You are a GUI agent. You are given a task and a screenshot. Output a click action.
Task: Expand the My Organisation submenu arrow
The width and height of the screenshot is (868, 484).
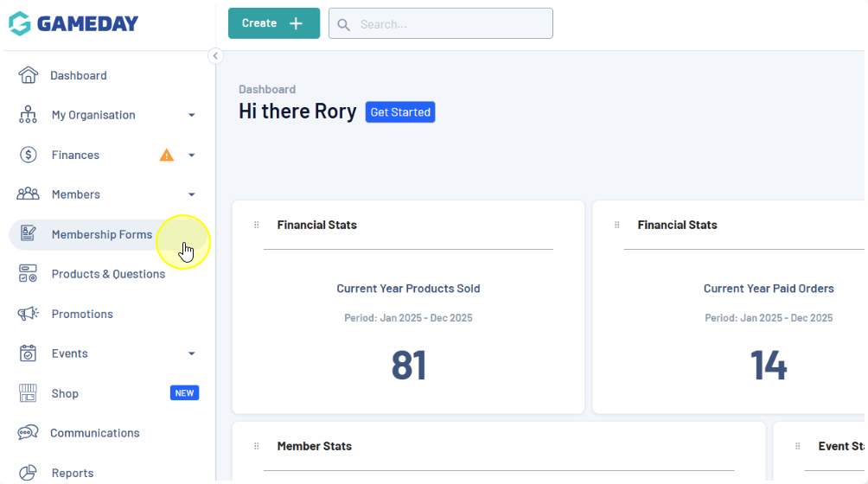(192, 115)
